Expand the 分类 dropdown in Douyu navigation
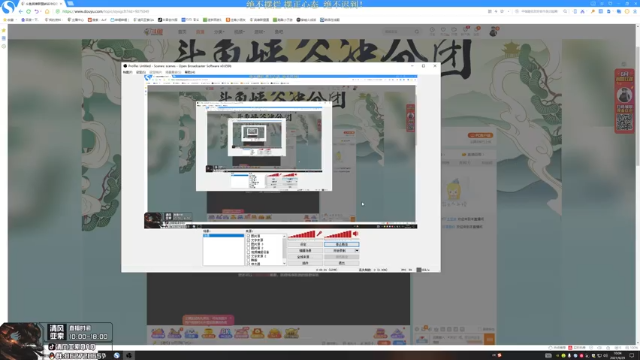Screen dimensions: 640x360 point(219,32)
